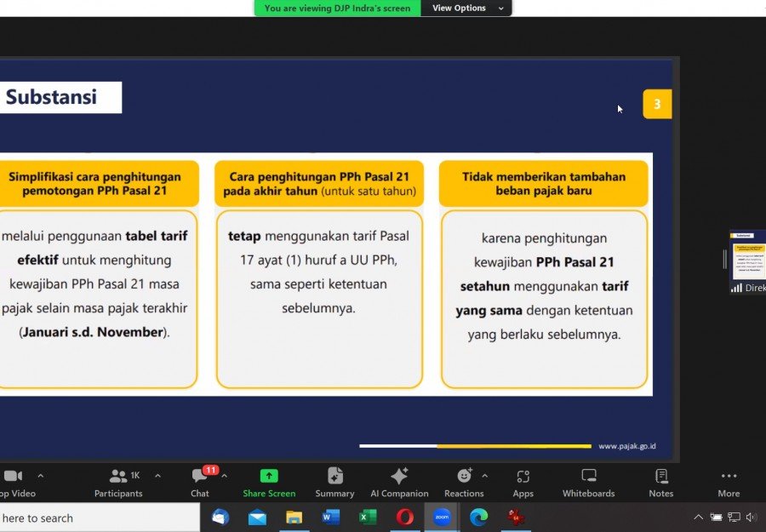766x532 pixels.
Task: Open Whiteboards
Action: click(x=588, y=482)
